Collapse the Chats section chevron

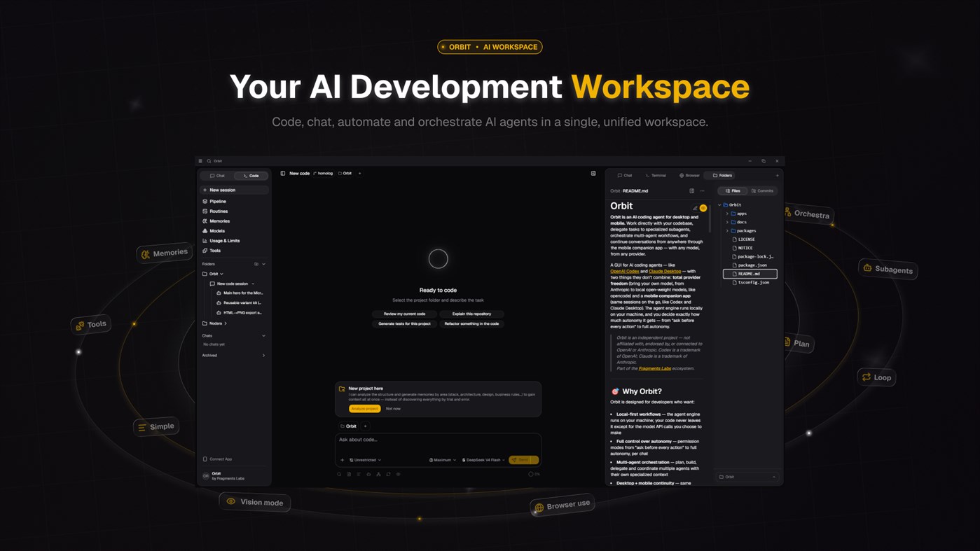click(263, 336)
